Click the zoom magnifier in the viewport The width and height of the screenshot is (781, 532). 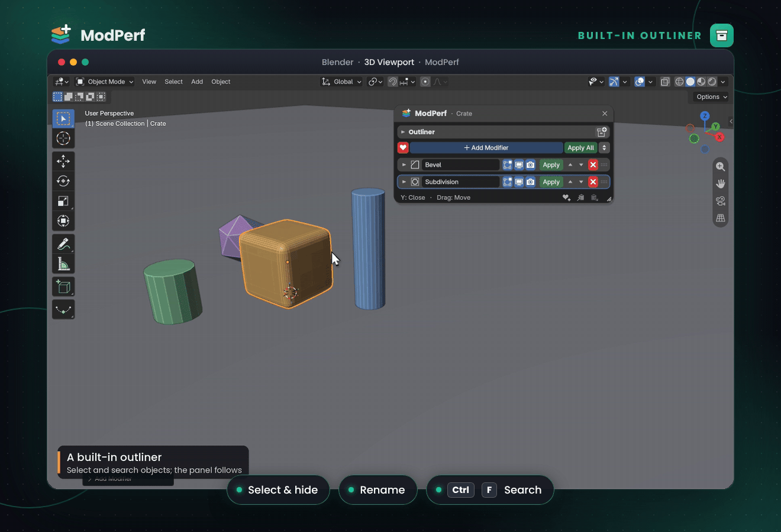pyautogui.click(x=720, y=167)
